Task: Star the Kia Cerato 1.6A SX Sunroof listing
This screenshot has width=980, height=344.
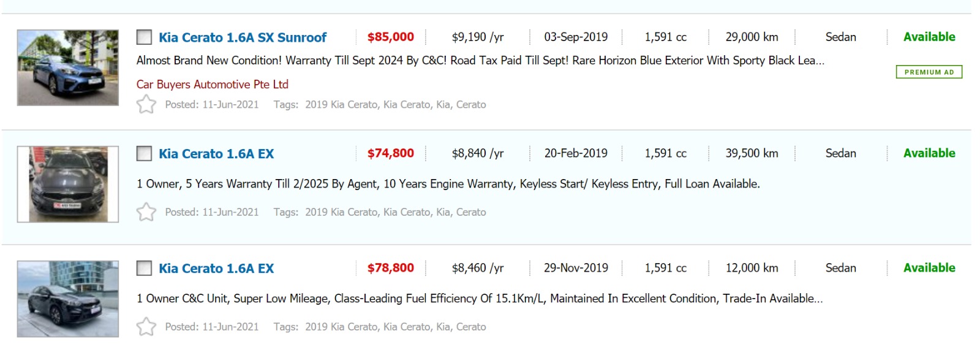Action: pyautogui.click(x=146, y=105)
